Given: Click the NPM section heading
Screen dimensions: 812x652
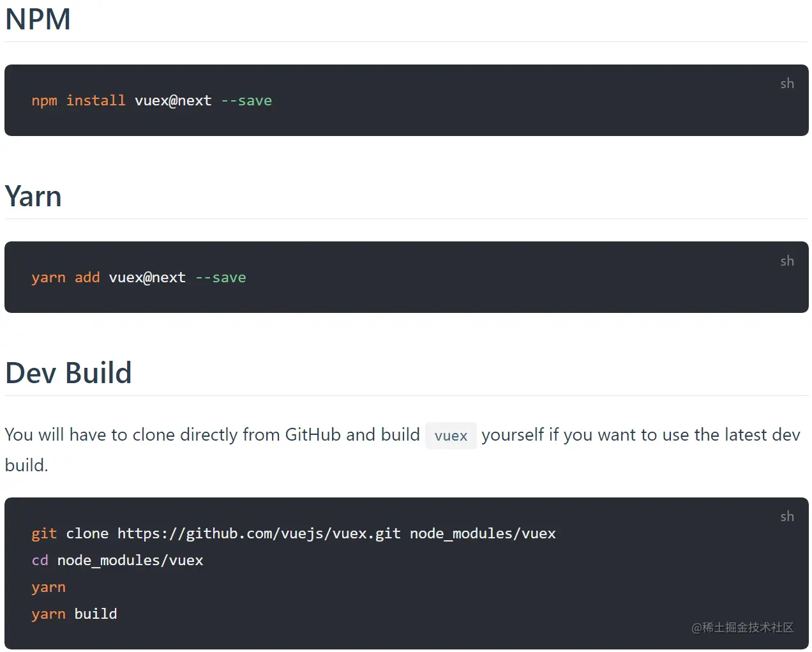Looking at the screenshot, I should [x=38, y=19].
